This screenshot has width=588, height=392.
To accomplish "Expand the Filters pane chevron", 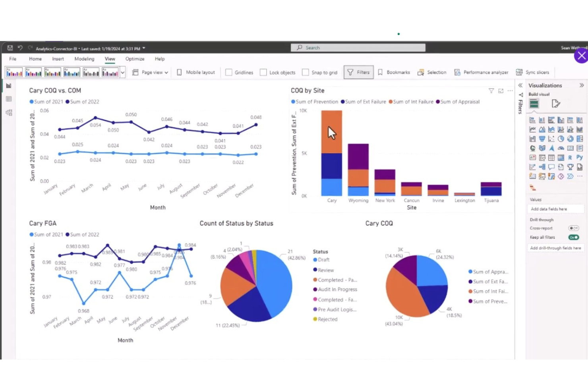I will coord(520,85).
